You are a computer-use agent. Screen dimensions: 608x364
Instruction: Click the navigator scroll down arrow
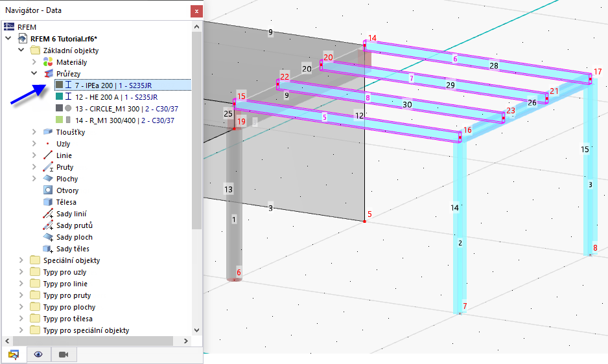(196, 330)
